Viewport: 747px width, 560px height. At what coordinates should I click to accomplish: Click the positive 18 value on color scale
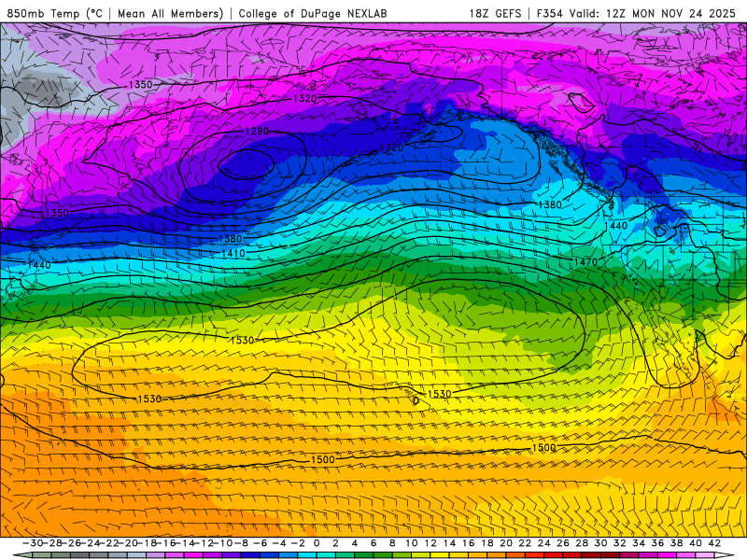[487, 543]
